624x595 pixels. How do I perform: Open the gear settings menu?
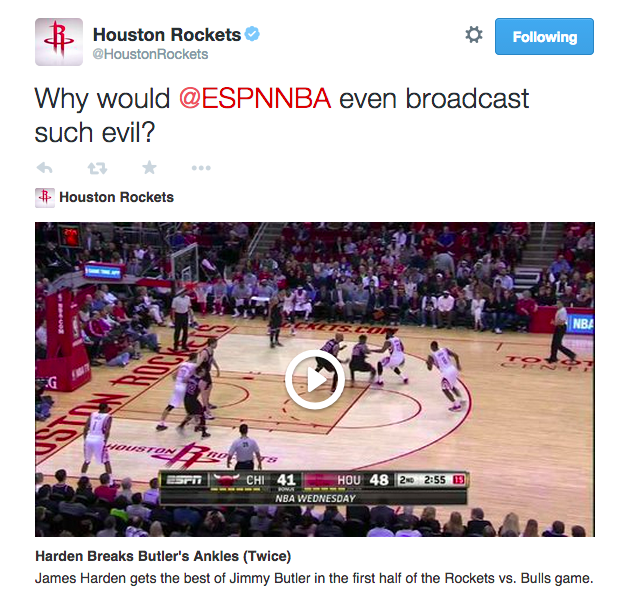click(x=474, y=35)
